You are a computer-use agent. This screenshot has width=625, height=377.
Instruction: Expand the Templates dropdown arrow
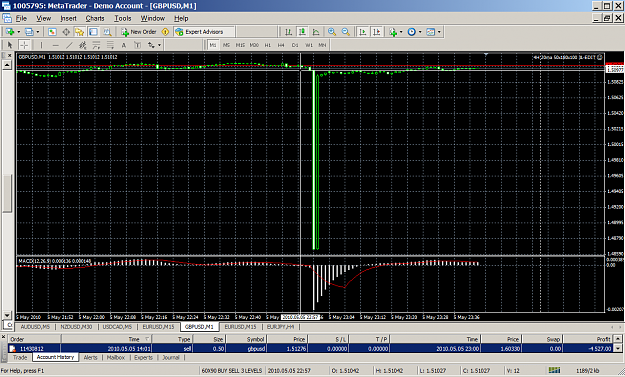pyautogui.click(x=439, y=32)
